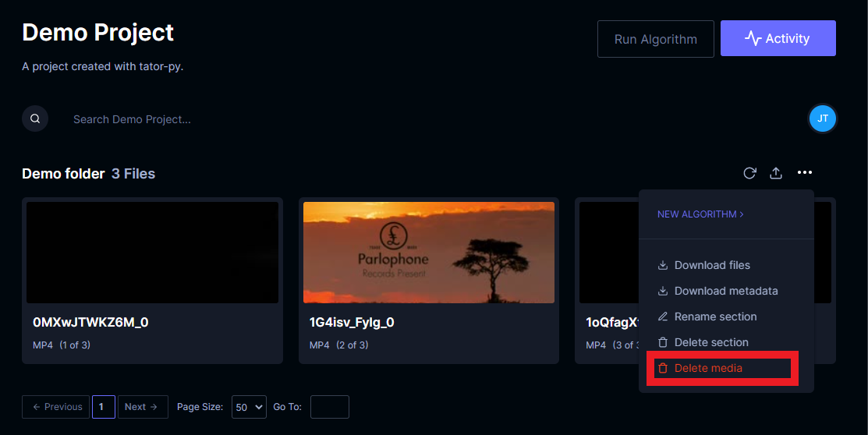This screenshot has height=435, width=868.
Task: Click page number 1 button
Action: pos(104,407)
